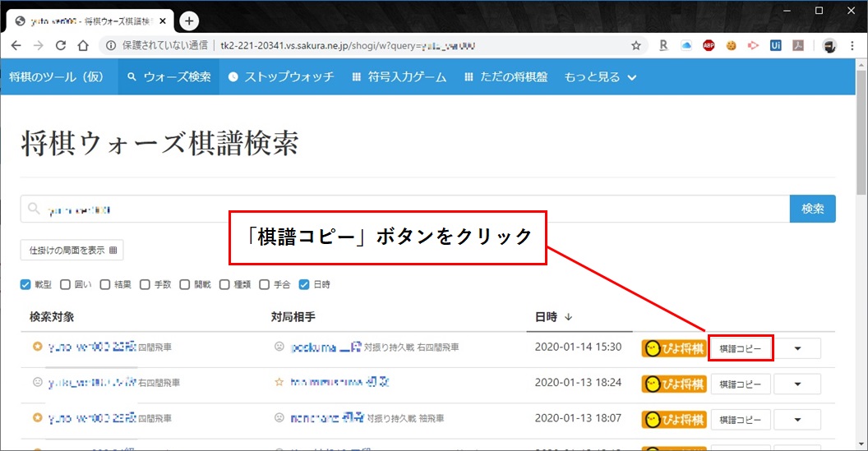868x451 pixels.
Task: Click the face icon beside the 2020-01-14 15:30 opponent
Action: (x=279, y=347)
